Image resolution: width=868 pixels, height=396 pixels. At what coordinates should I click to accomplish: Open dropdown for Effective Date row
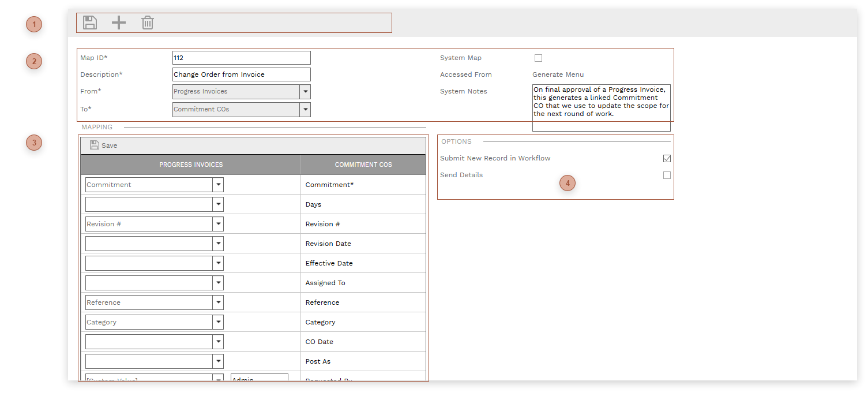click(x=218, y=264)
